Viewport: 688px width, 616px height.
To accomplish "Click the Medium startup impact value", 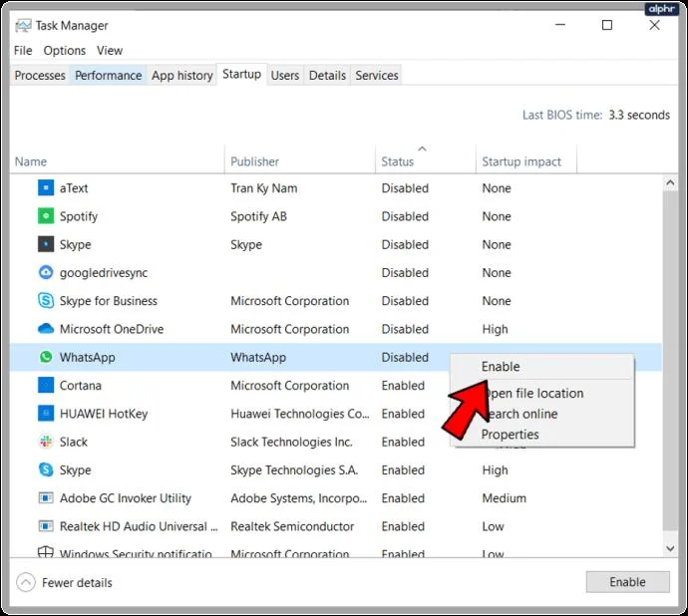I will [505, 498].
